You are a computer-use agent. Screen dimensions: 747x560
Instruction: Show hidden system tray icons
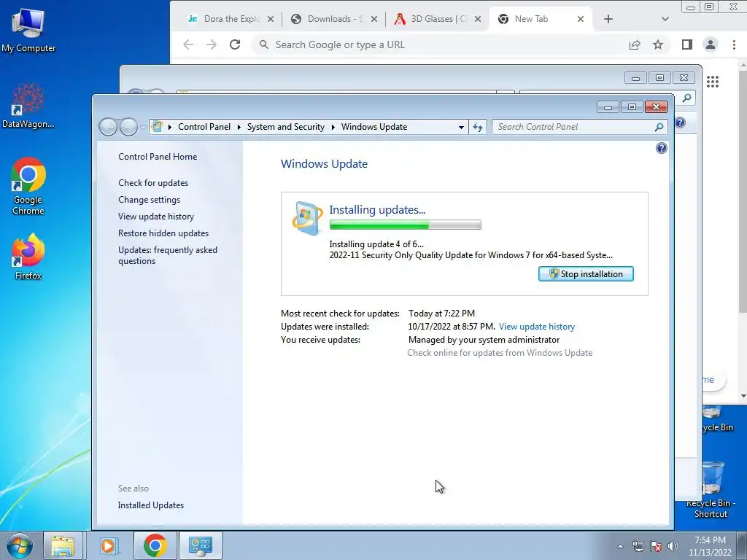[620, 546]
